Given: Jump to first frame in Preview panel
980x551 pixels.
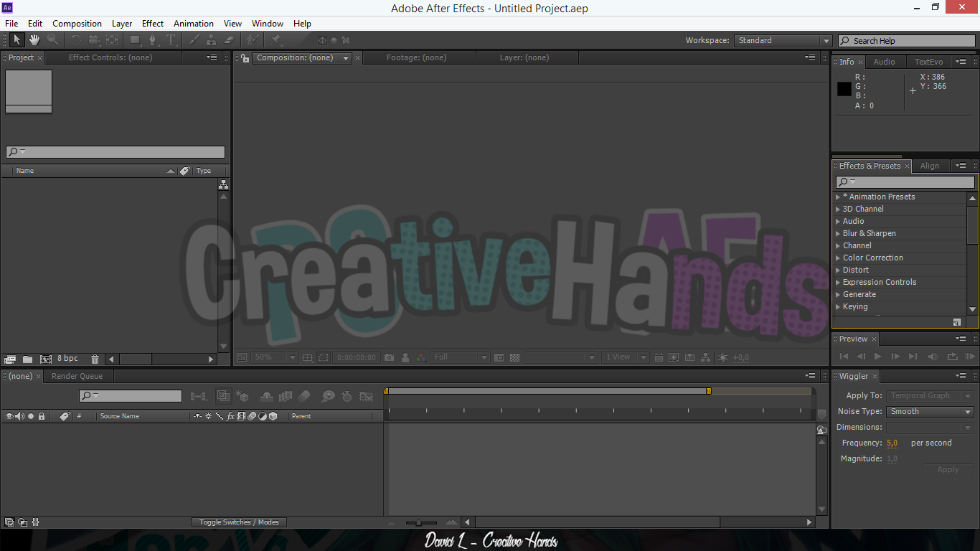Looking at the screenshot, I should [x=844, y=357].
